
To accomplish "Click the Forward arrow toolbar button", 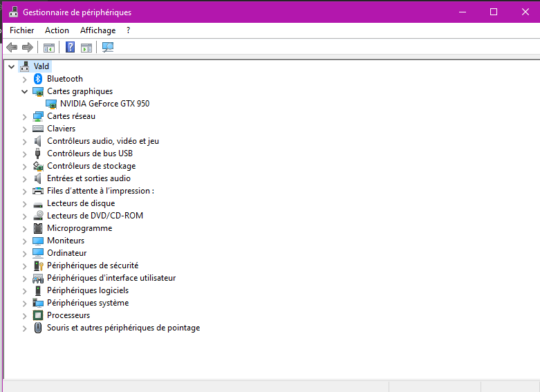I will coord(28,47).
